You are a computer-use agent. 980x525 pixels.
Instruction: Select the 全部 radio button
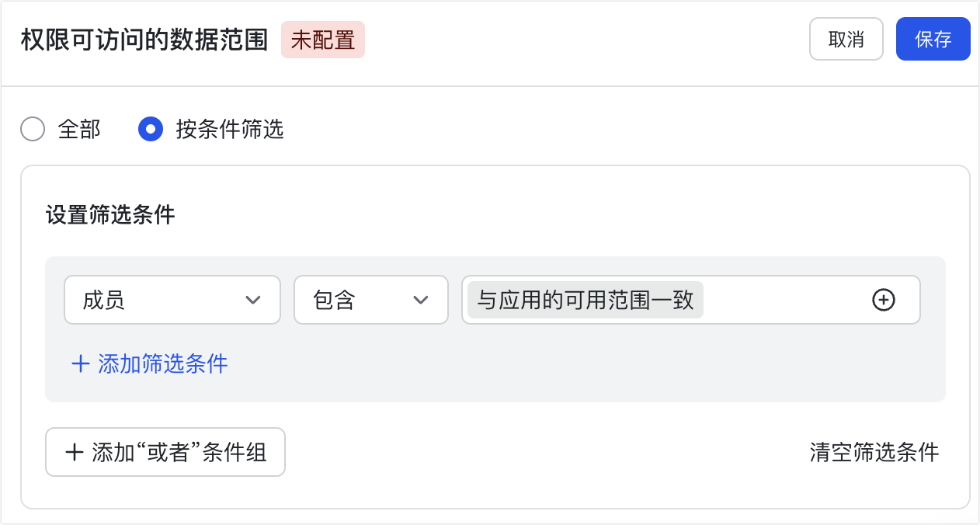pos(33,129)
